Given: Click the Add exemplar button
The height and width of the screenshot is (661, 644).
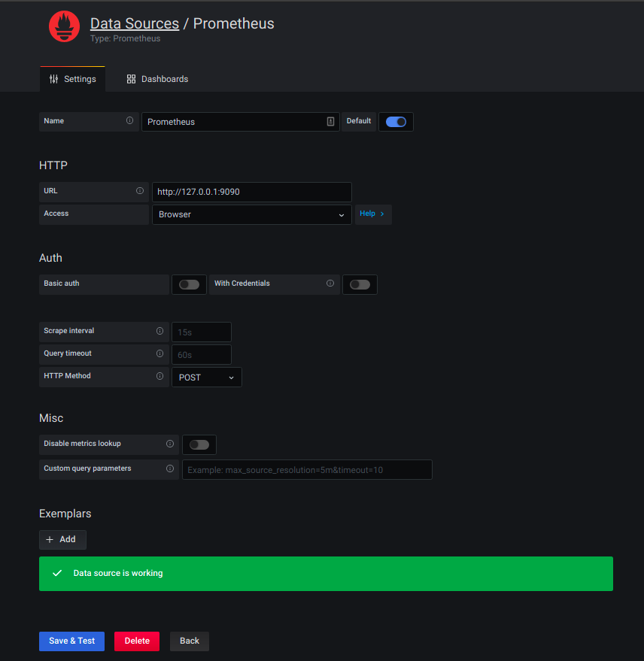Looking at the screenshot, I should pyautogui.click(x=63, y=540).
